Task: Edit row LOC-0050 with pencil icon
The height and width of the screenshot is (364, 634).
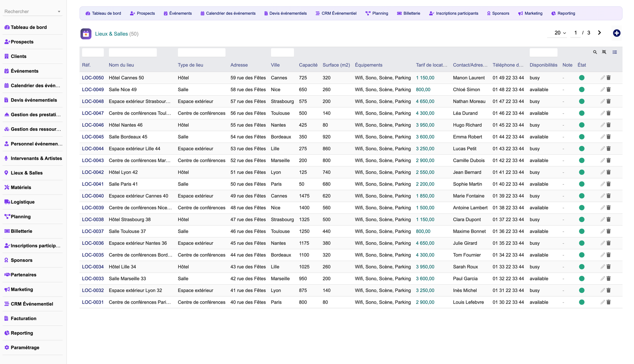Action: point(602,78)
